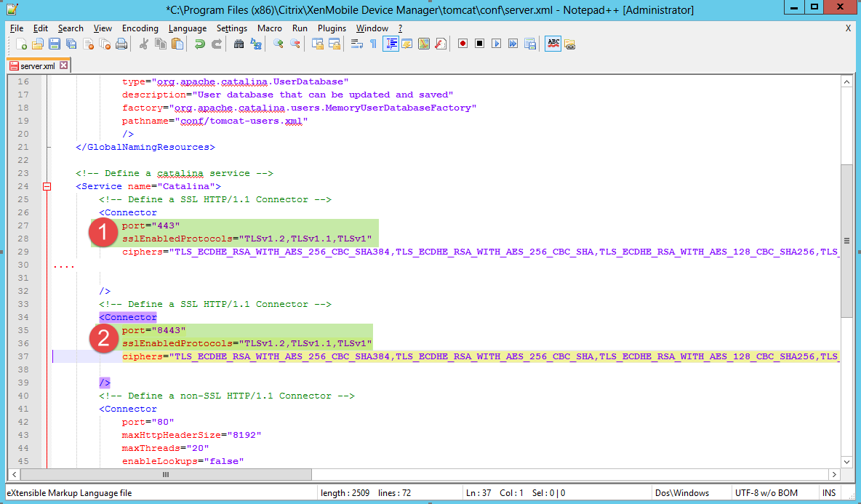The width and height of the screenshot is (861, 504).
Task: Open the Encoding menu
Action: pos(140,28)
